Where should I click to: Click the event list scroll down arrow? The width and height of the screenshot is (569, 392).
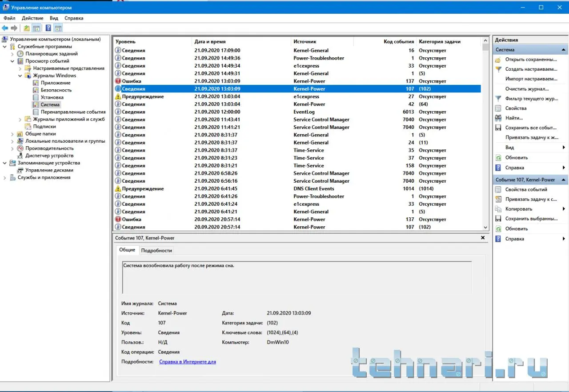(x=485, y=227)
